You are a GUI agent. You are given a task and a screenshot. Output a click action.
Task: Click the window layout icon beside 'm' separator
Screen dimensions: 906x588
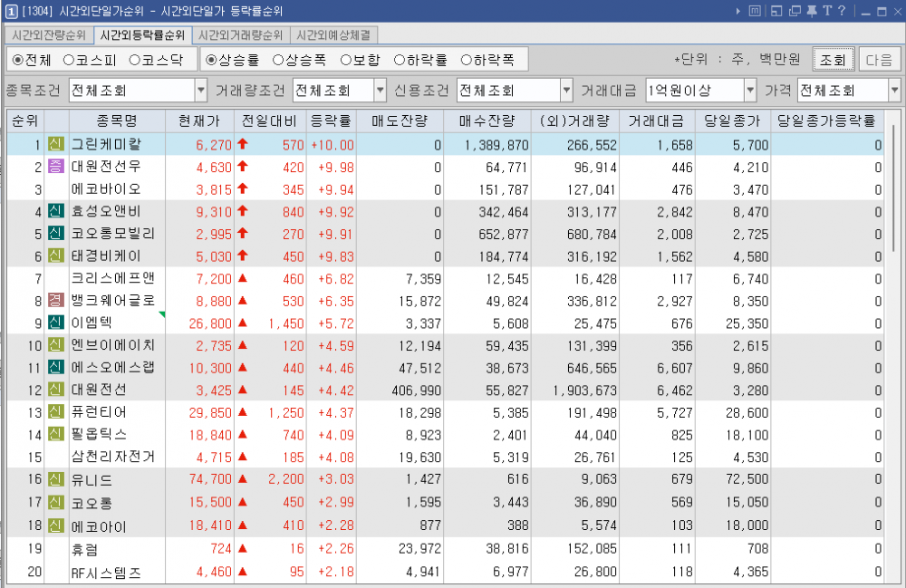(x=777, y=11)
